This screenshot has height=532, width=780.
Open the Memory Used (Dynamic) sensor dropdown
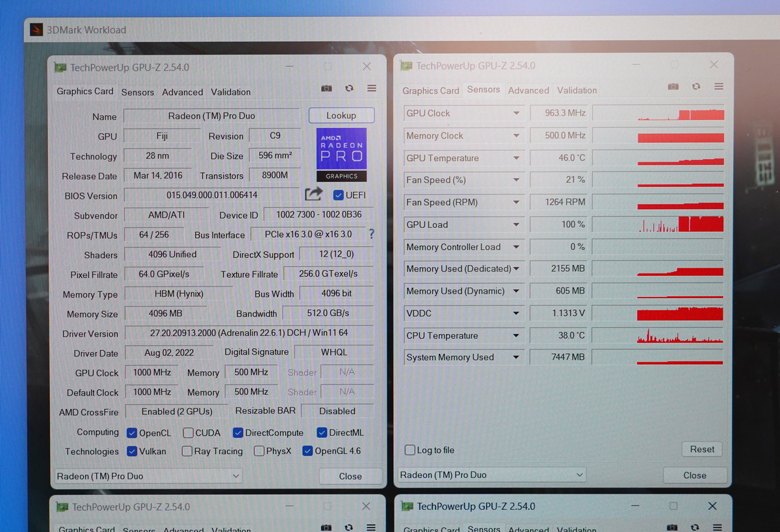[x=516, y=291]
